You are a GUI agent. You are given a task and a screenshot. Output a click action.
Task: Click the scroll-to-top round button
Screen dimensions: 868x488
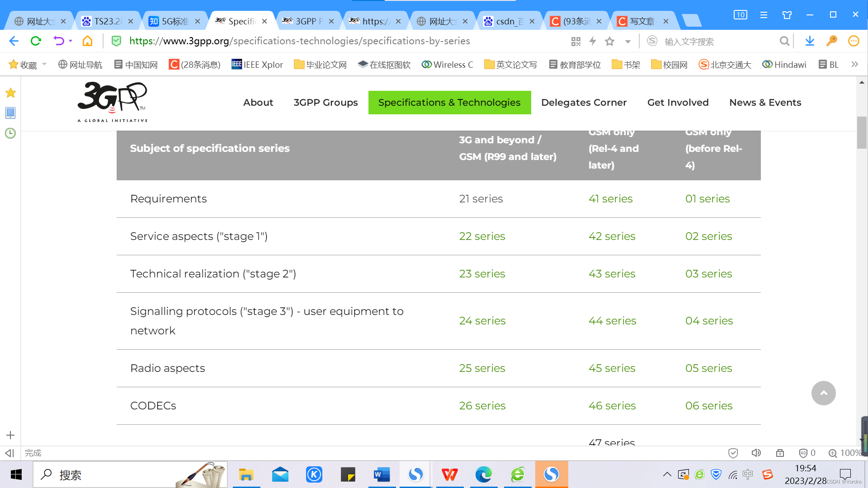(823, 393)
